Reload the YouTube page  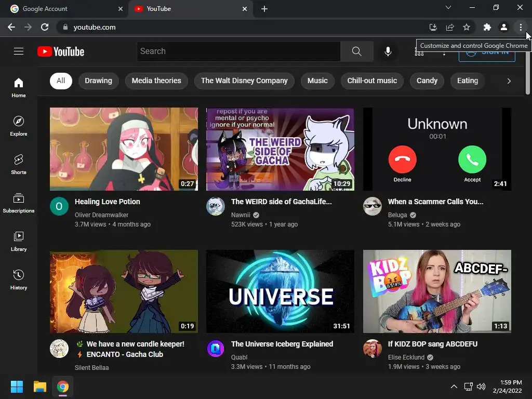45,27
